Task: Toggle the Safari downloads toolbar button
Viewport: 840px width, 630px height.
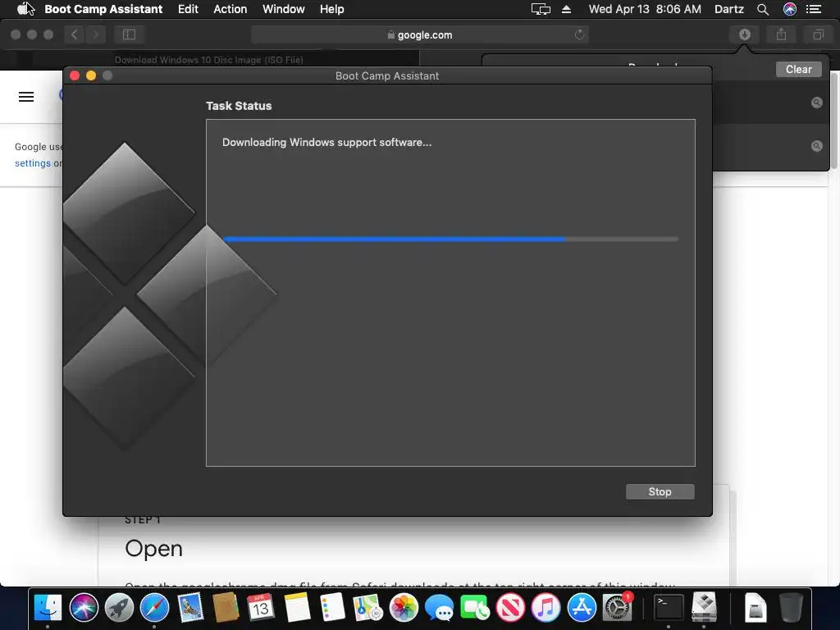Action: (744, 34)
